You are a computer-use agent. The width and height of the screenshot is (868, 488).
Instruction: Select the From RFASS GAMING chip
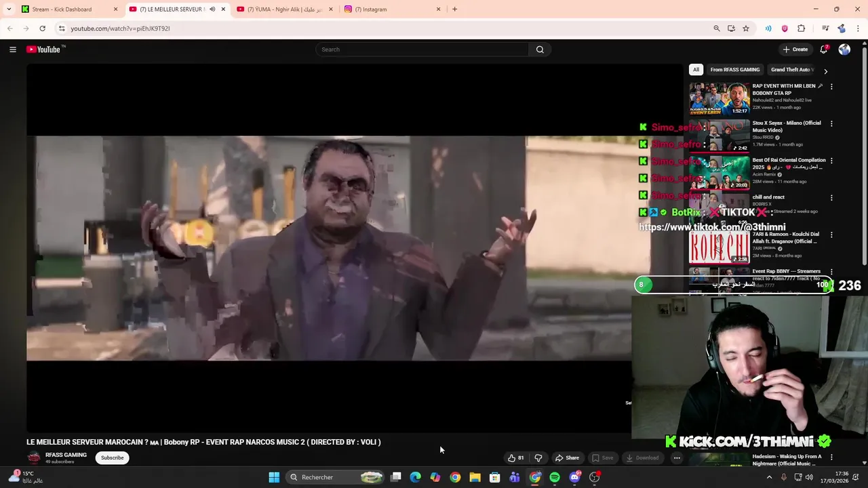[735, 70]
